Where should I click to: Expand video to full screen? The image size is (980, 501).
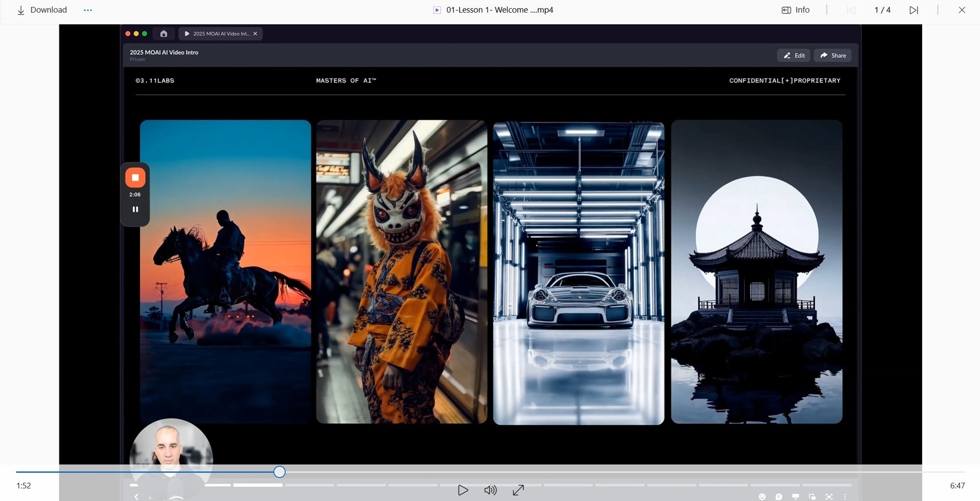pyautogui.click(x=518, y=490)
